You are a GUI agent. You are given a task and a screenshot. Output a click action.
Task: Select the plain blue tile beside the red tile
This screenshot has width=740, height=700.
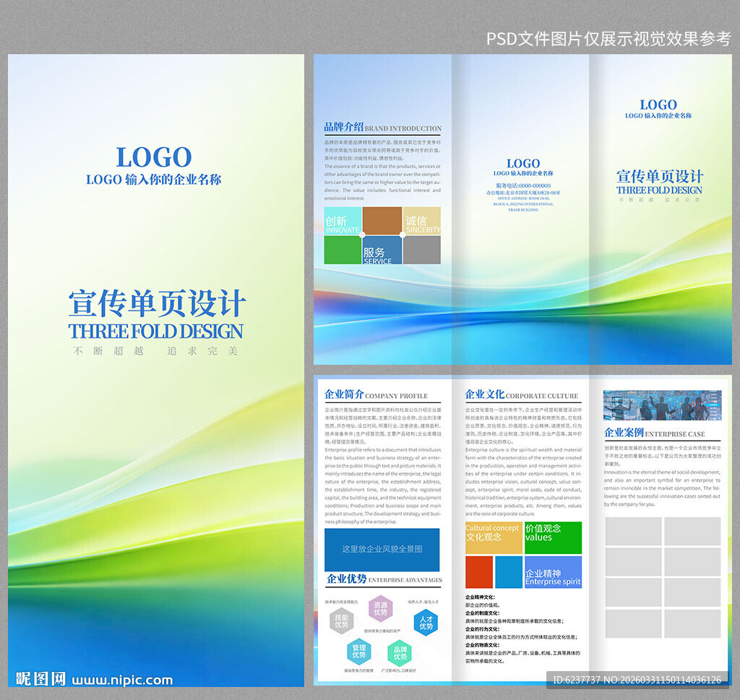click(509, 572)
